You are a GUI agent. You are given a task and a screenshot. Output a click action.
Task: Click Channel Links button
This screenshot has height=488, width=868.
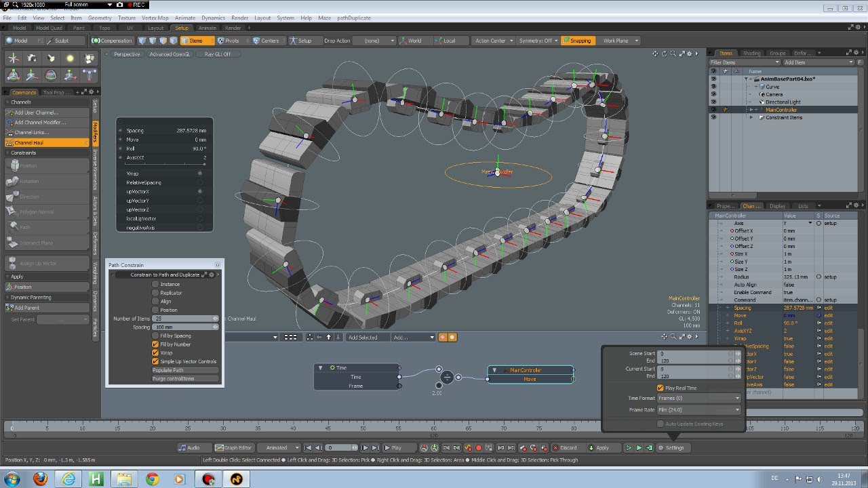click(x=47, y=133)
